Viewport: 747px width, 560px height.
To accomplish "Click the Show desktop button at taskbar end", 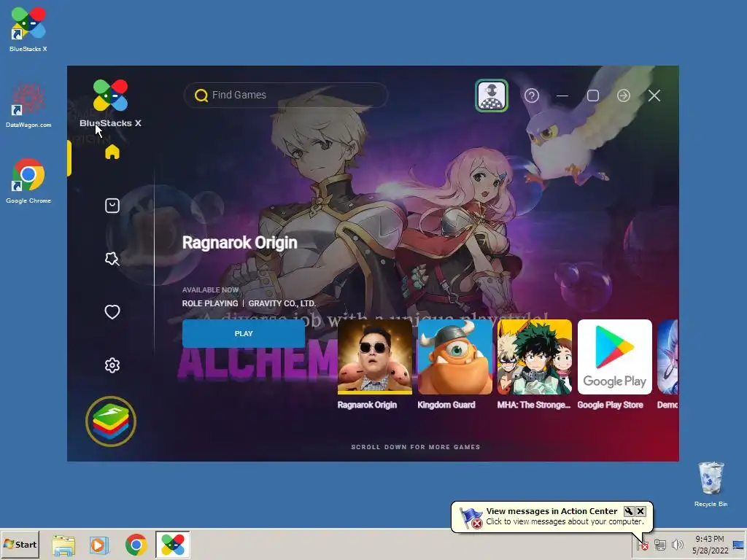I will pyautogui.click(x=739, y=545).
